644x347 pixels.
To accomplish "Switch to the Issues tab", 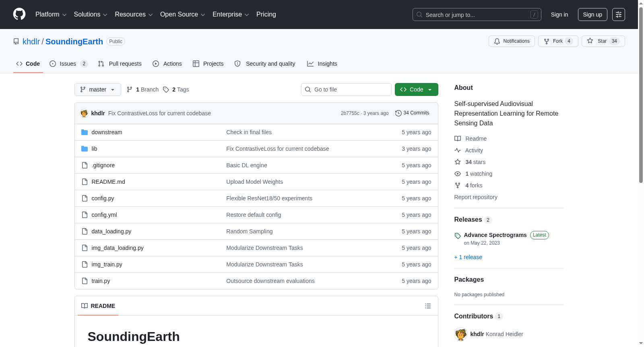I will click(x=68, y=64).
